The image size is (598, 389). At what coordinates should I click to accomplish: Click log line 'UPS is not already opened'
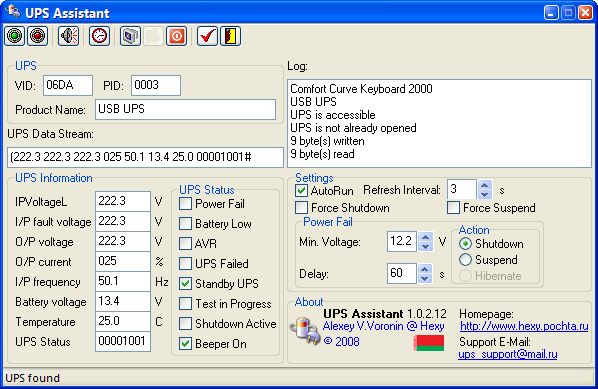(353, 128)
